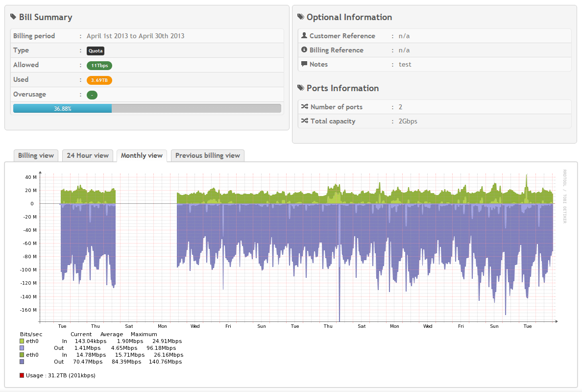This screenshot has height=392, width=582.
Task: Click the Customer Reference user icon
Action: tap(304, 36)
